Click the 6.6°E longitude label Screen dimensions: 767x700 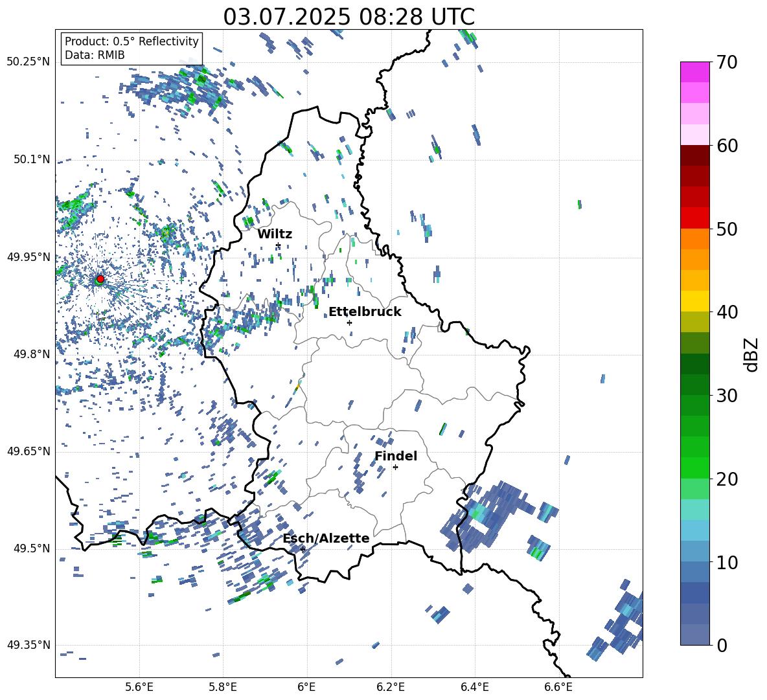coord(558,687)
